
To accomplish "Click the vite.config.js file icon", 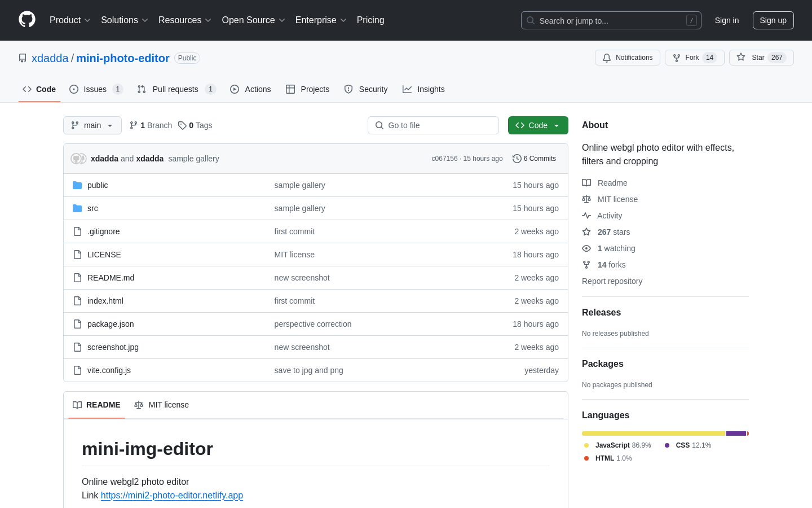I will [77, 370].
